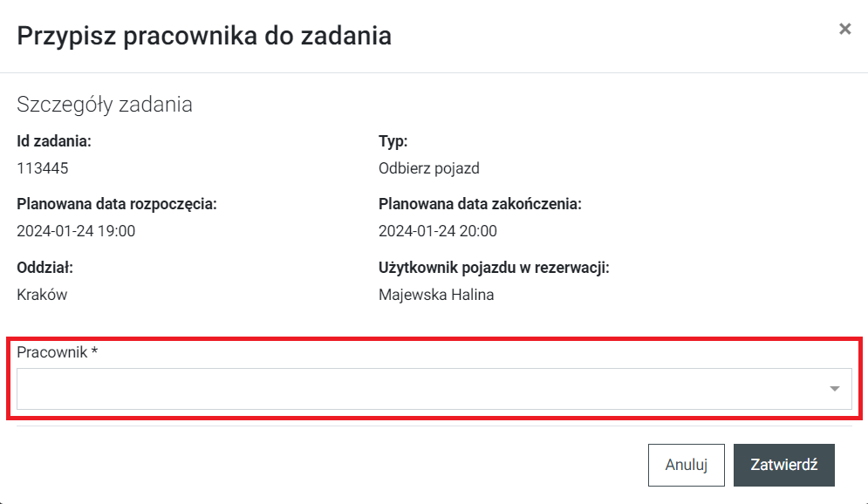Click the Odbierz pojazd type value

[429, 168]
